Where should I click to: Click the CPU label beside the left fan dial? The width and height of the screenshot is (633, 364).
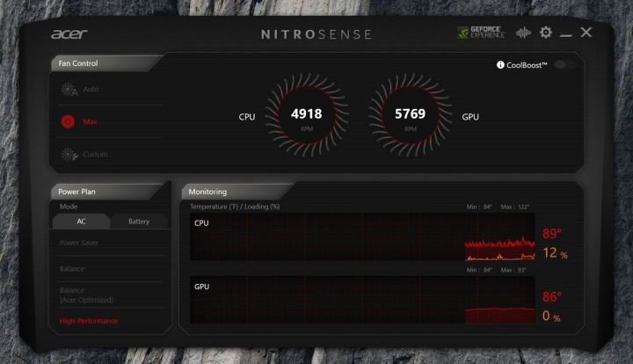[247, 117]
